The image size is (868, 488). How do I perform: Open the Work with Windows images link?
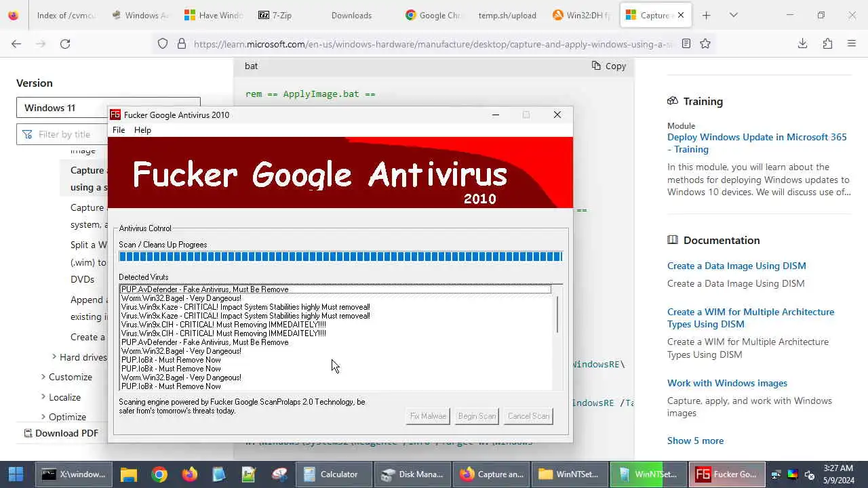coord(727,383)
